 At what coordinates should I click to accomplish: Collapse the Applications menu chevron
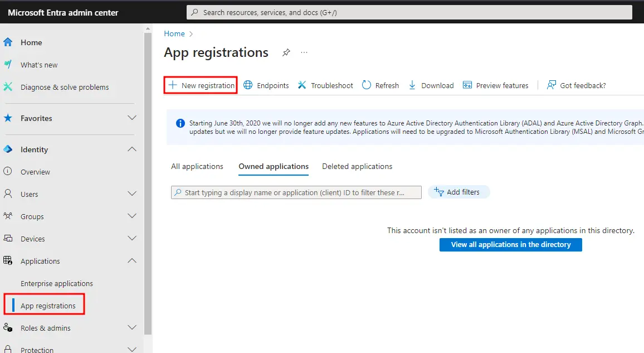132,260
